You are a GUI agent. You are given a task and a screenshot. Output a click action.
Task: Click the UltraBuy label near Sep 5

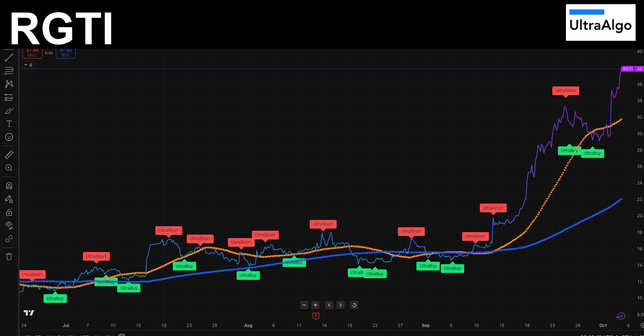point(452,268)
